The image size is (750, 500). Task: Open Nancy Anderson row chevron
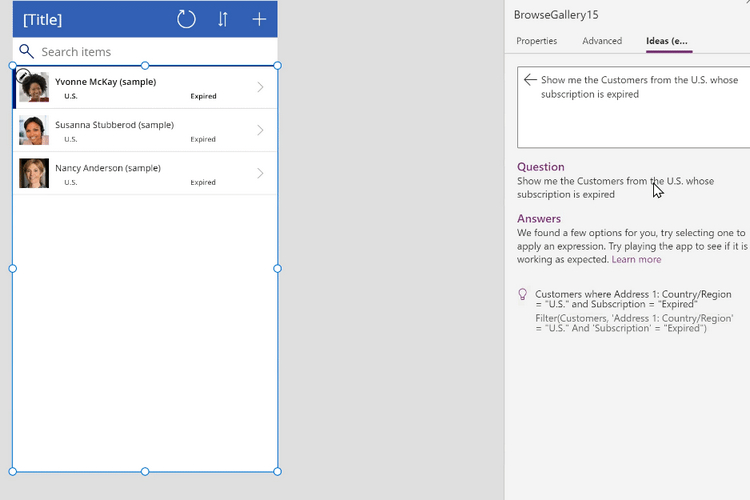point(260,173)
